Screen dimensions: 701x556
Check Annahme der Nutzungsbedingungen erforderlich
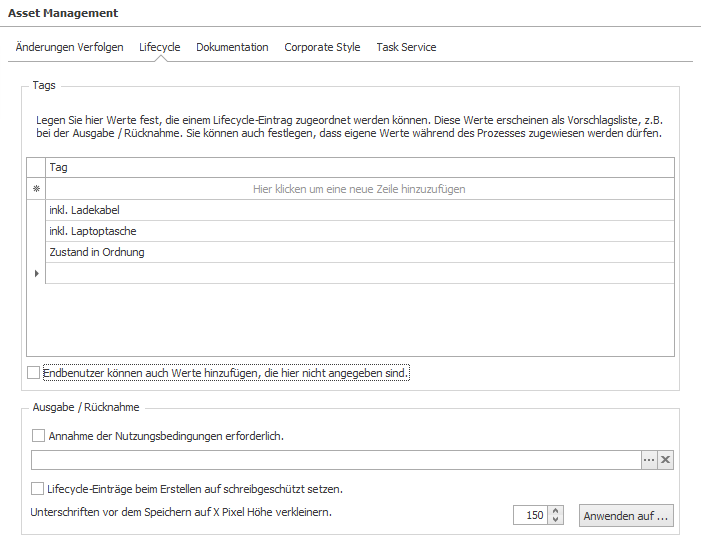(38, 436)
